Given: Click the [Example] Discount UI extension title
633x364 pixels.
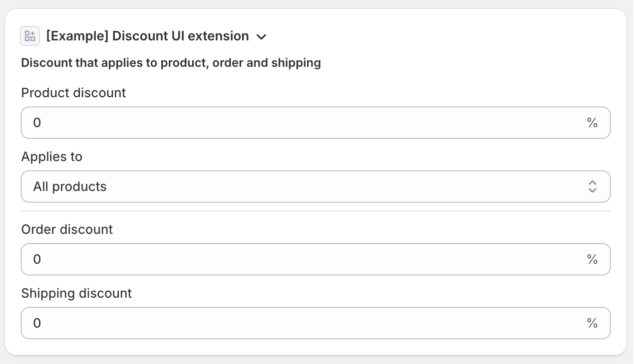Looking at the screenshot, I should click(x=147, y=36).
